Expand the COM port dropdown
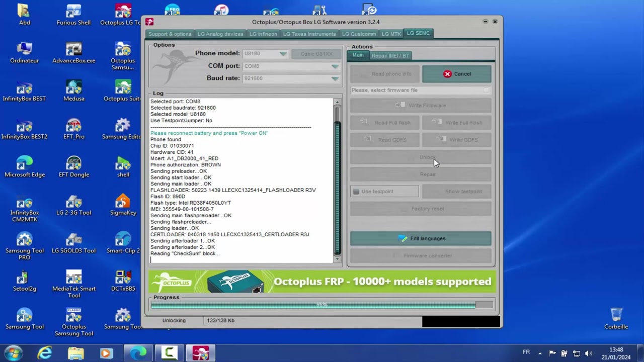The image size is (644, 362). 335,66
